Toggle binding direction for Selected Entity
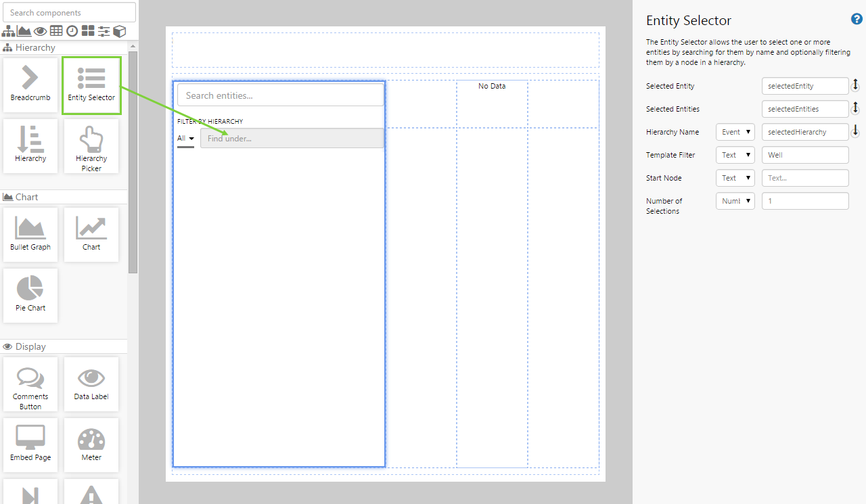 855,85
